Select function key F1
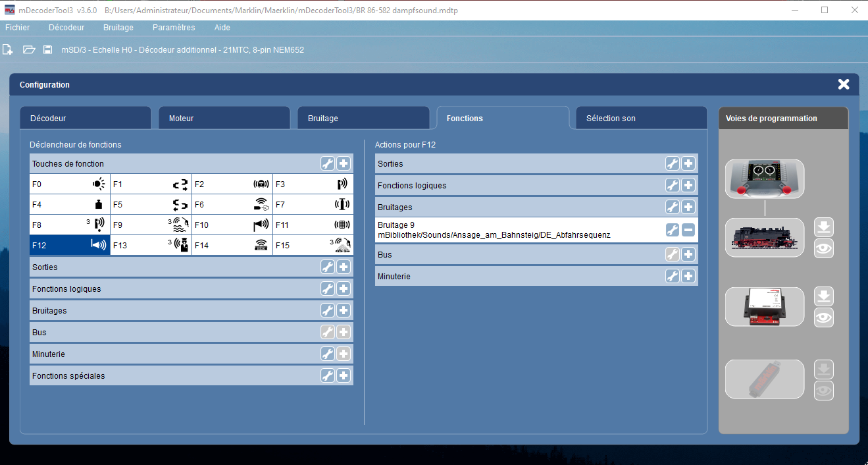868x465 pixels. pyautogui.click(x=151, y=184)
